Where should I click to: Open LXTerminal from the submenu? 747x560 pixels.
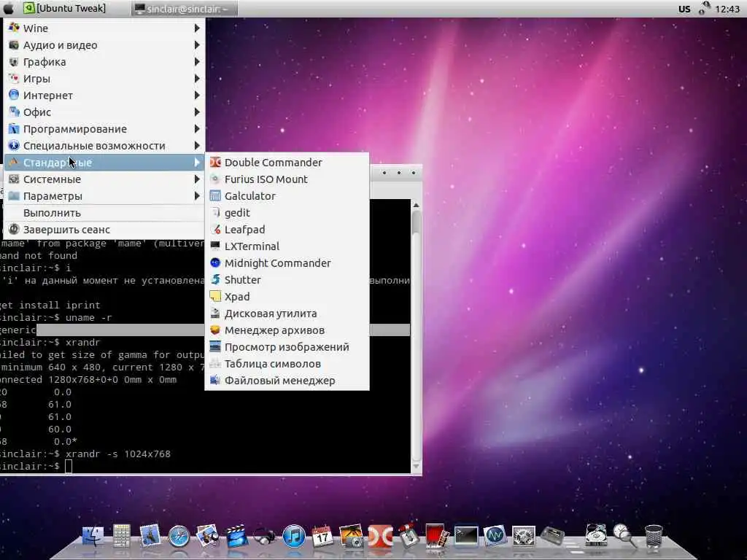coord(287,246)
